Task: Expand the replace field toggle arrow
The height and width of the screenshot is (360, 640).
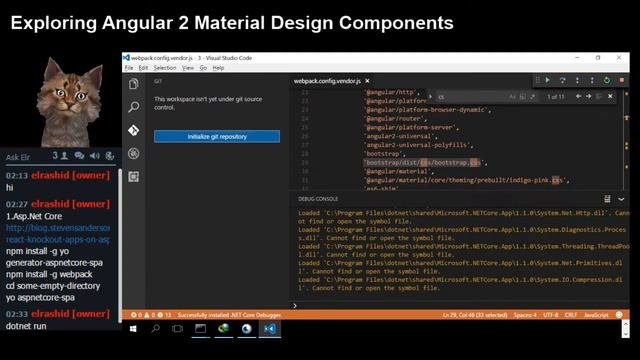Action: pyautogui.click(x=430, y=97)
